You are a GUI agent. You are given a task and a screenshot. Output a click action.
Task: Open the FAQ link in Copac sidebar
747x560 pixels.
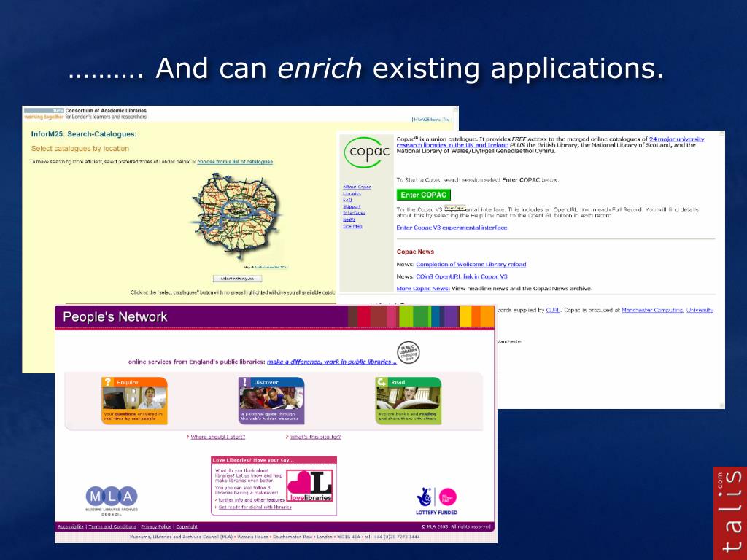347,200
